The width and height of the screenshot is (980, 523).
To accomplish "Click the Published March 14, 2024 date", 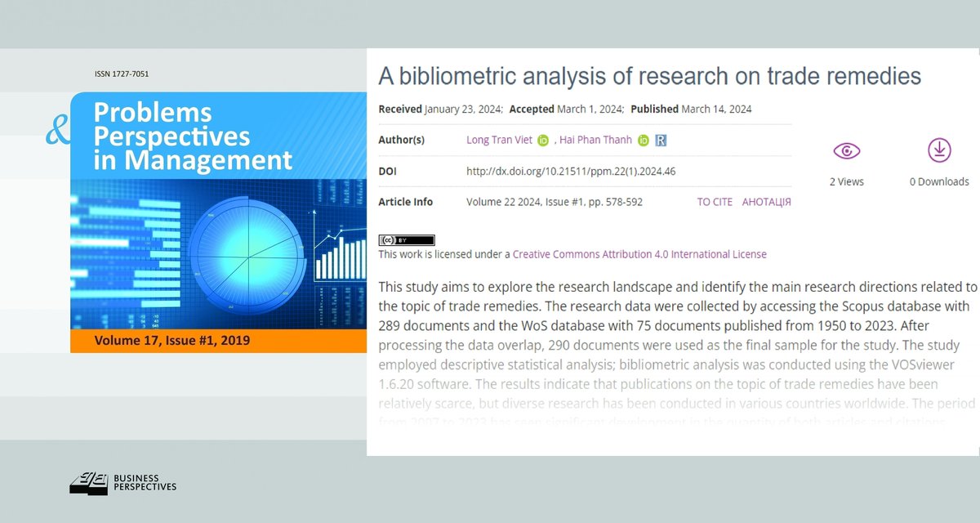I will click(x=691, y=109).
